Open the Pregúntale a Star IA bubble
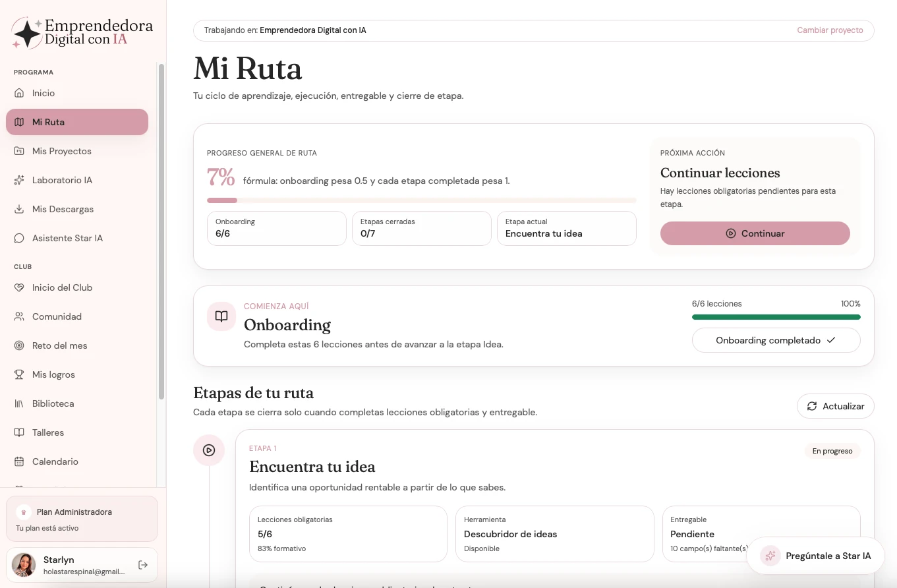Screen dimensions: 897x588 (815, 556)
